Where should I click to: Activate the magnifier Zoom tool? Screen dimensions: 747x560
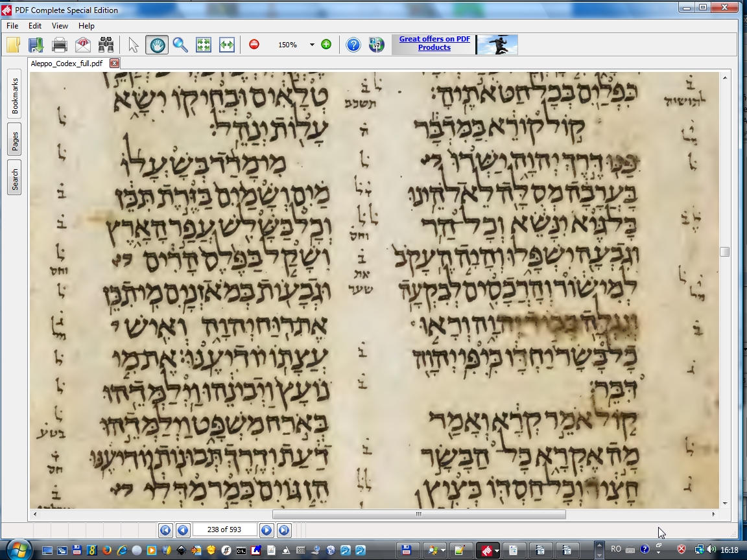coord(180,45)
